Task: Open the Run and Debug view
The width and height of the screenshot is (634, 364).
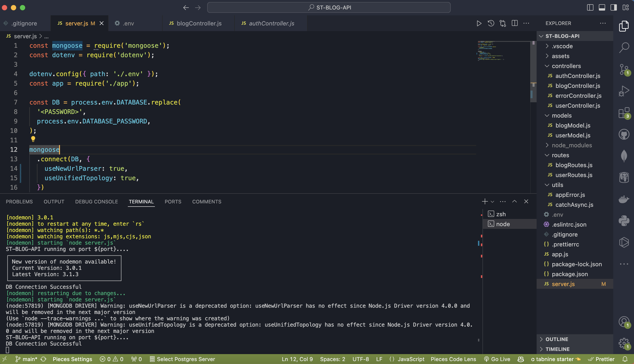Action: [x=624, y=91]
